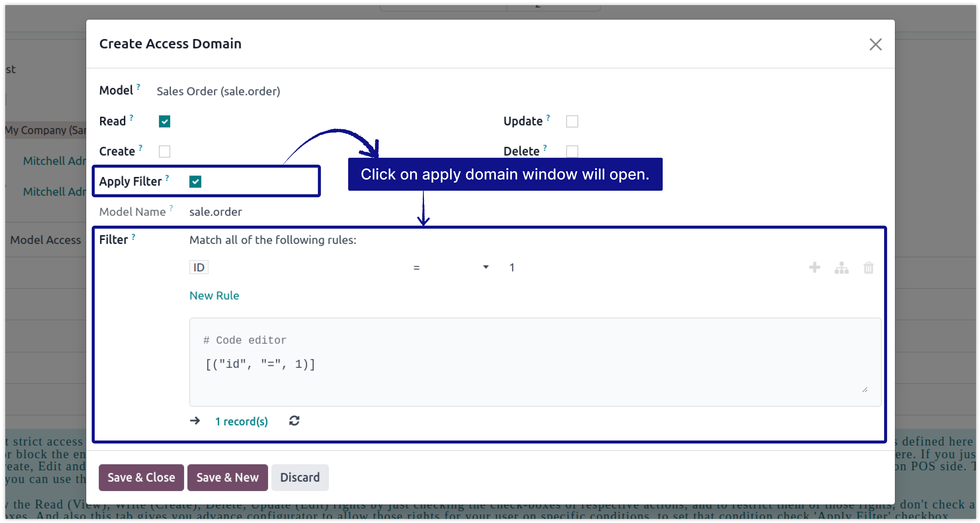Enable the Create permission checkbox

point(164,151)
